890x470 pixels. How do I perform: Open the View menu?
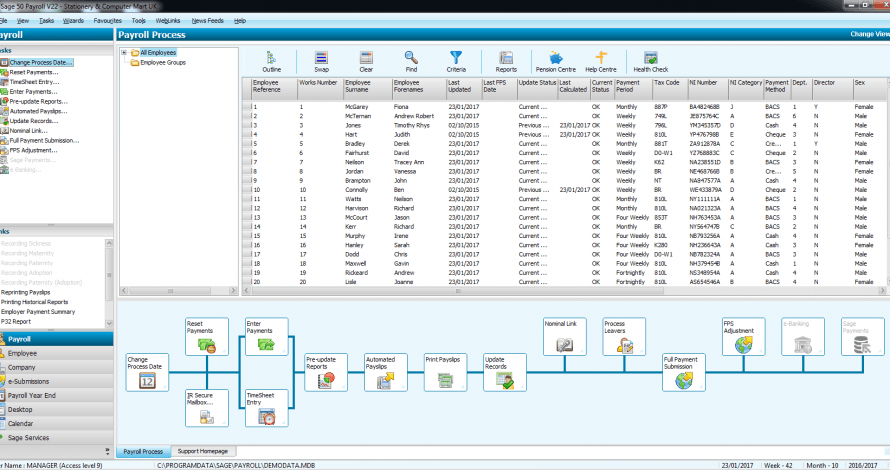coord(23,20)
